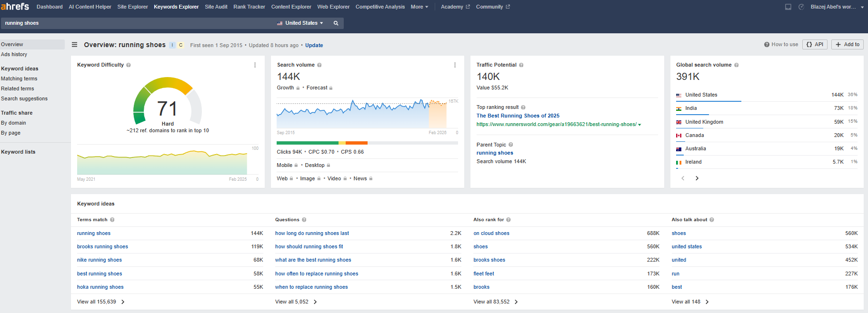868x313 pixels.
Task: Show next page of countries arrow
Action: tap(697, 178)
